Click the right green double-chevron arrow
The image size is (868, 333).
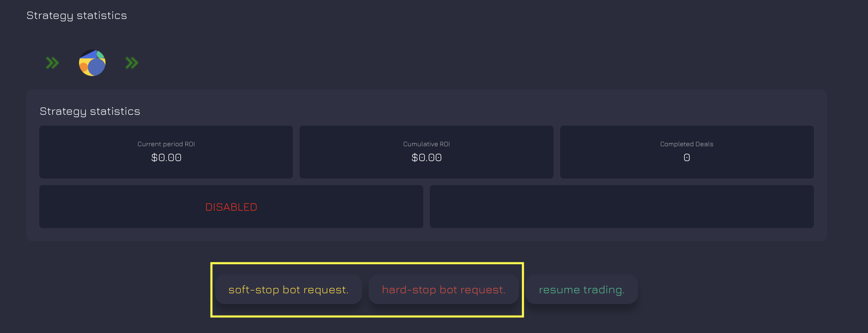pyautogui.click(x=132, y=63)
